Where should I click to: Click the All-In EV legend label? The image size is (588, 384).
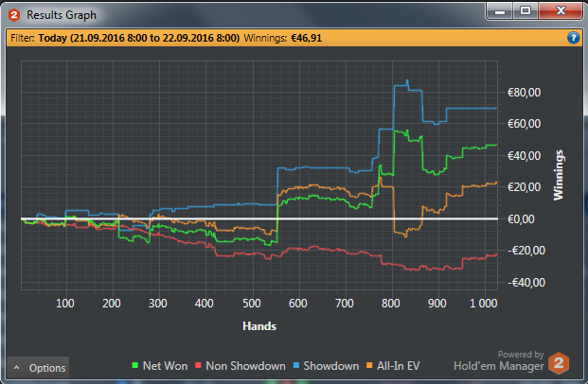(x=399, y=366)
